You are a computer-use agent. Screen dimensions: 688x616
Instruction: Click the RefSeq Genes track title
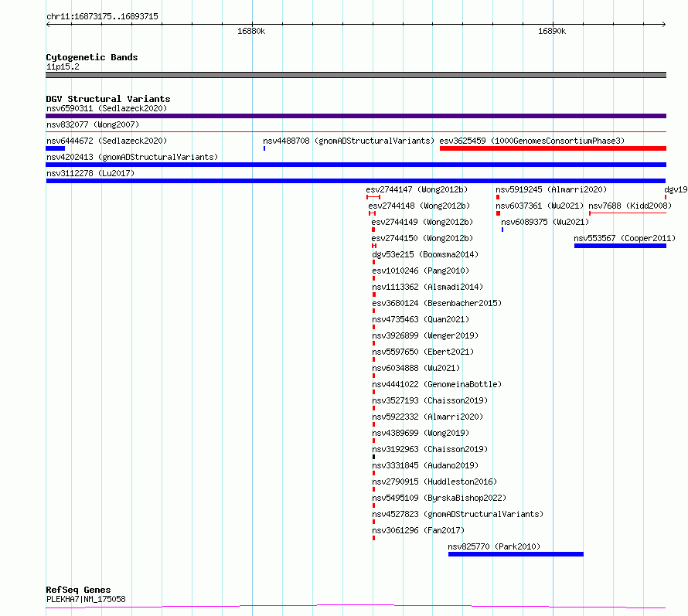tap(79, 590)
